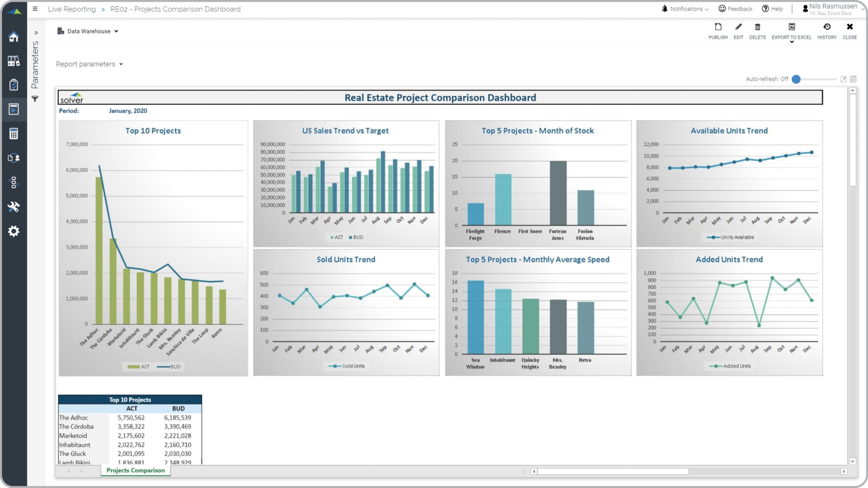Image resolution: width=868 pixels, height=488 pixels.
Task: Expand the Parameters side panel
Action: [x=36, y=33]
